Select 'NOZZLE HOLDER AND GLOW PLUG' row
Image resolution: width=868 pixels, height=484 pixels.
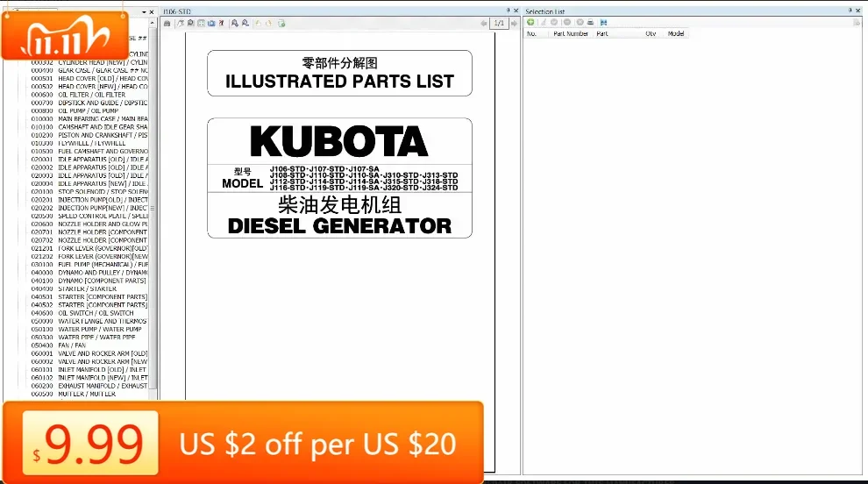(89, 224)
